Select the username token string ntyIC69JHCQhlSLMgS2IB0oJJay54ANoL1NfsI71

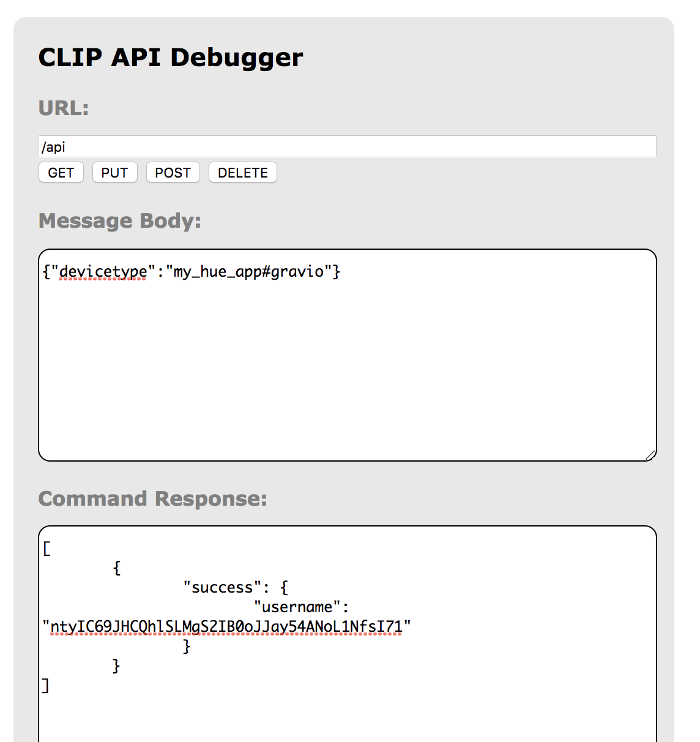[226, 627]
